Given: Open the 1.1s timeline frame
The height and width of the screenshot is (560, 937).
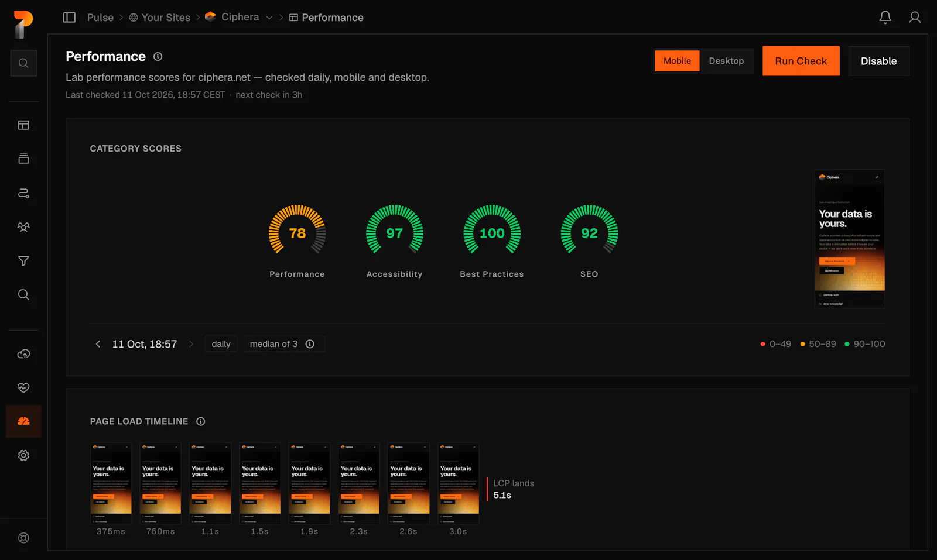Looking at the screenshot, I should pyautogui.click(x=210, y=483).
